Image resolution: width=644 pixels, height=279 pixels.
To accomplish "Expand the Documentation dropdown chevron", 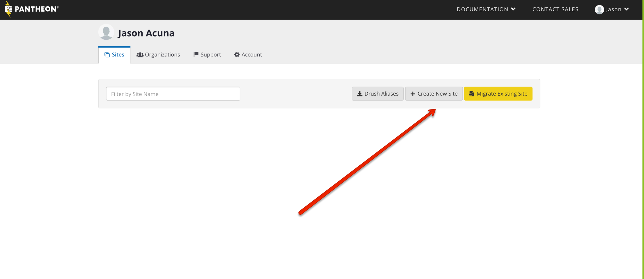I will point(513,9).
